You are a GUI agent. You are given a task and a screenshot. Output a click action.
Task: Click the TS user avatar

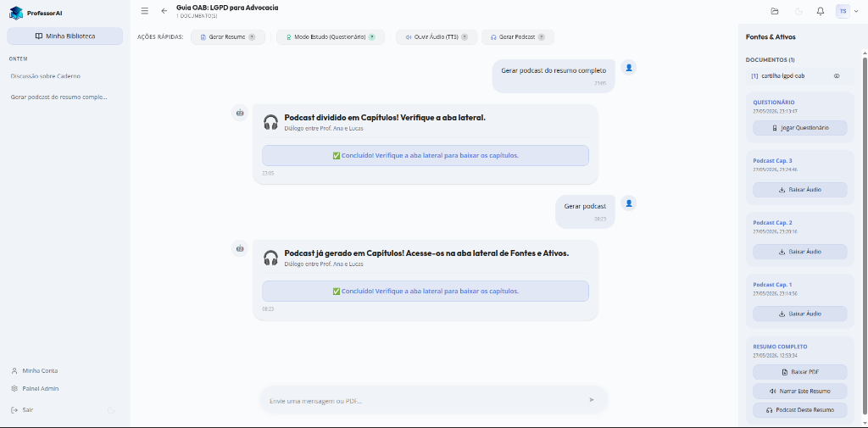(843, 11)
